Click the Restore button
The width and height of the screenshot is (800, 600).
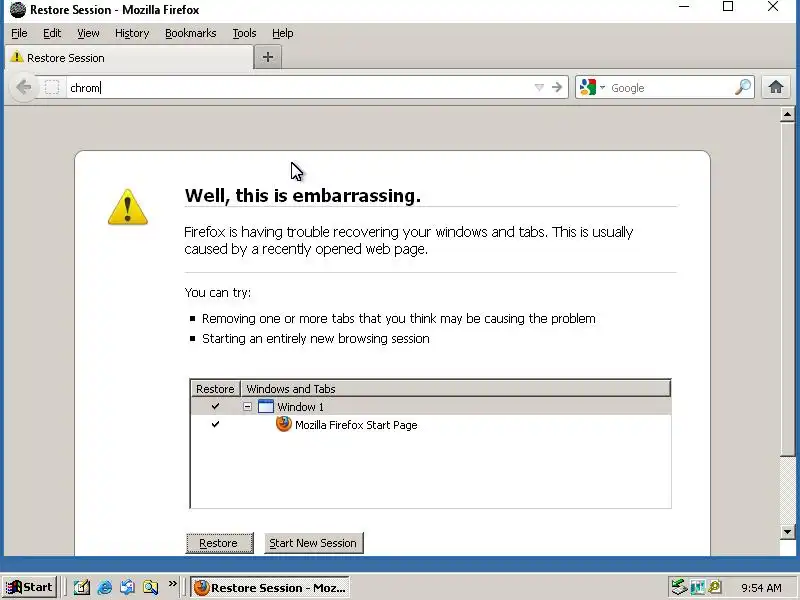(219, 543)
